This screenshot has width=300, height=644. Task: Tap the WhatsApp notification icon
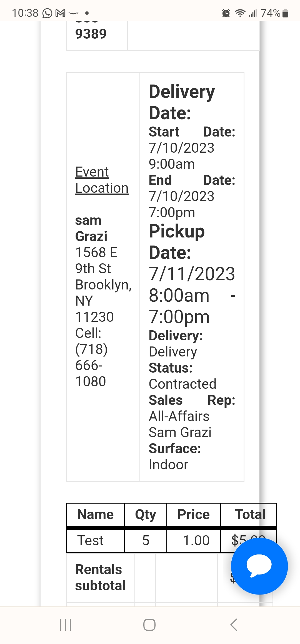tap(47, 13)
